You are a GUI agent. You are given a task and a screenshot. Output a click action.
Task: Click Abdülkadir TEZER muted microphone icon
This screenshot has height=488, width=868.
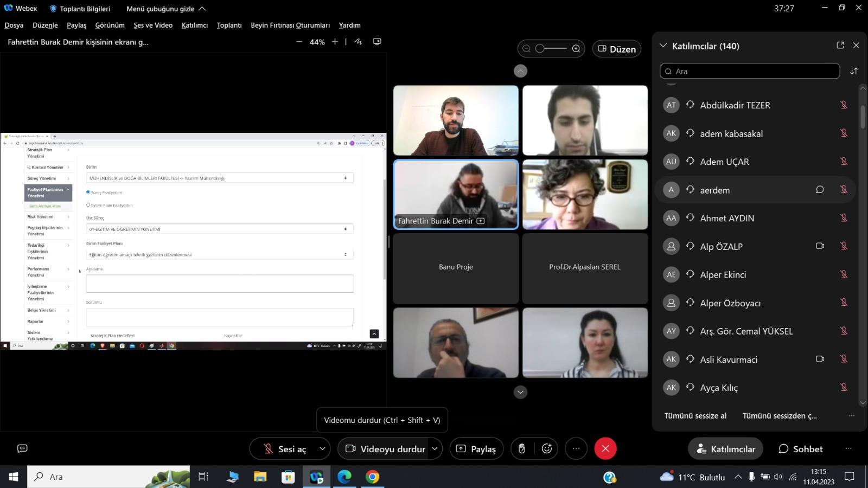pyautogui.click(x=844, y=105)
